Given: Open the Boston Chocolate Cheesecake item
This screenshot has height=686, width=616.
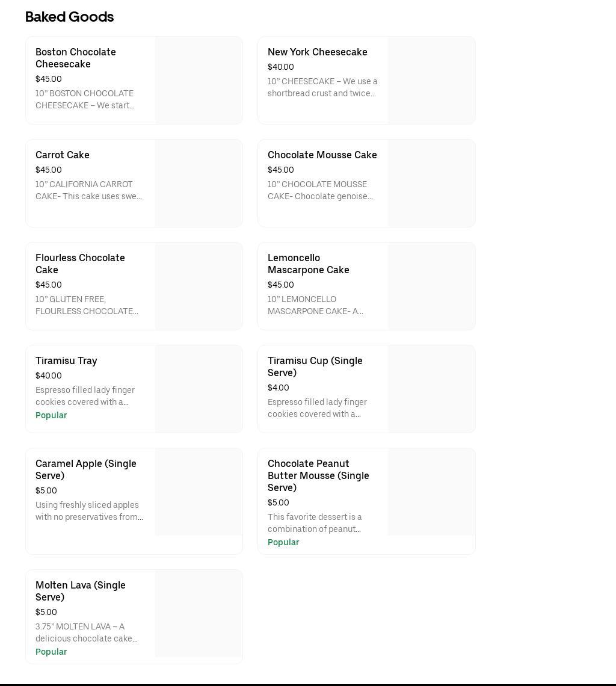Looking at the screenshot, I should 76,58.
